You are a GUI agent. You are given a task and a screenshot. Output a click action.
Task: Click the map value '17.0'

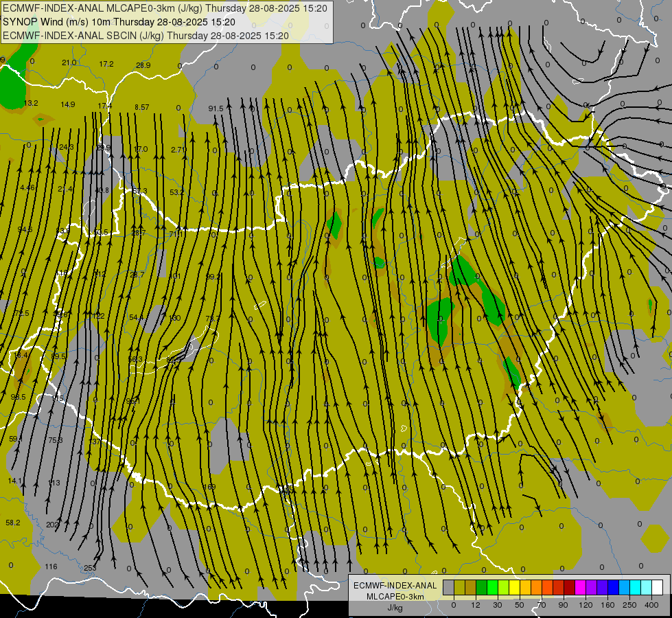tap(141, 149)
